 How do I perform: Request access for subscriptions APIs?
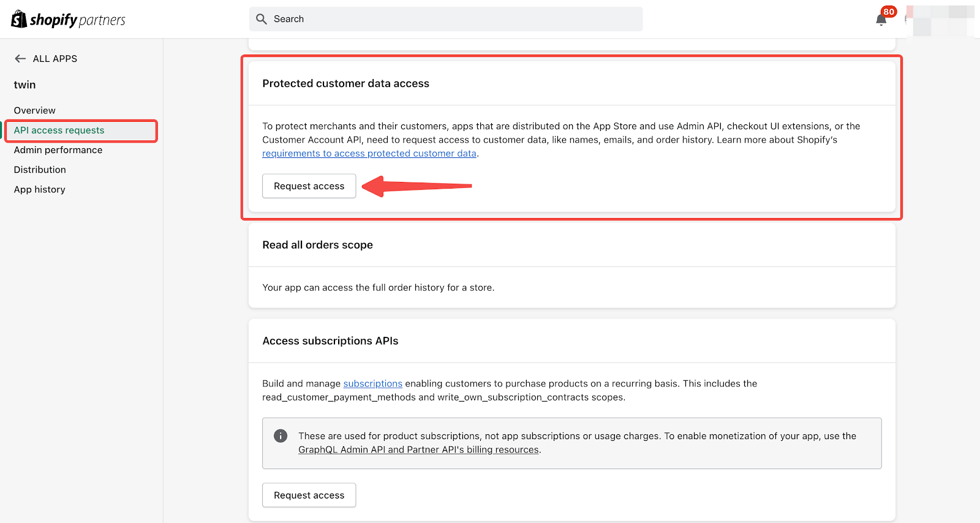(x=309, y=495)
